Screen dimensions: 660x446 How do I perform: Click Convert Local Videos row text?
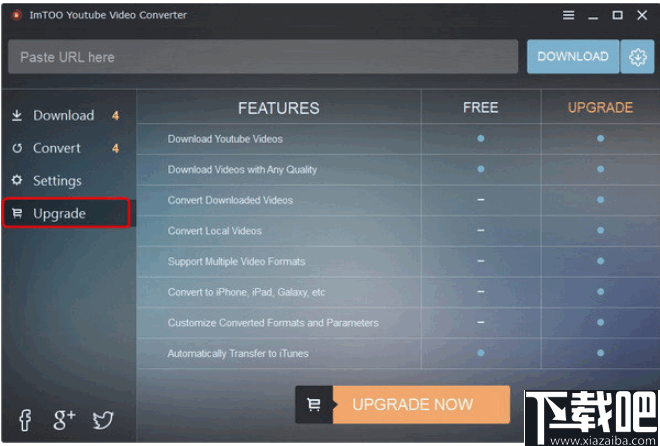click(215, 231)
